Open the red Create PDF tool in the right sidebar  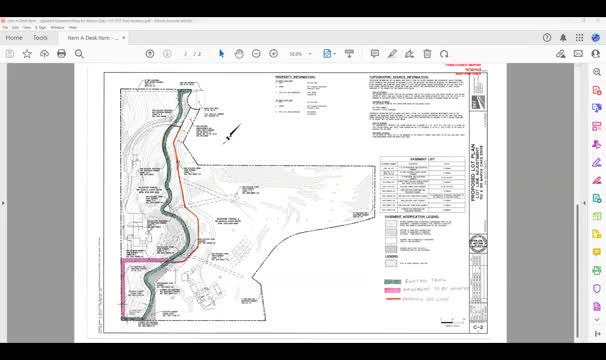coord(597,90)
